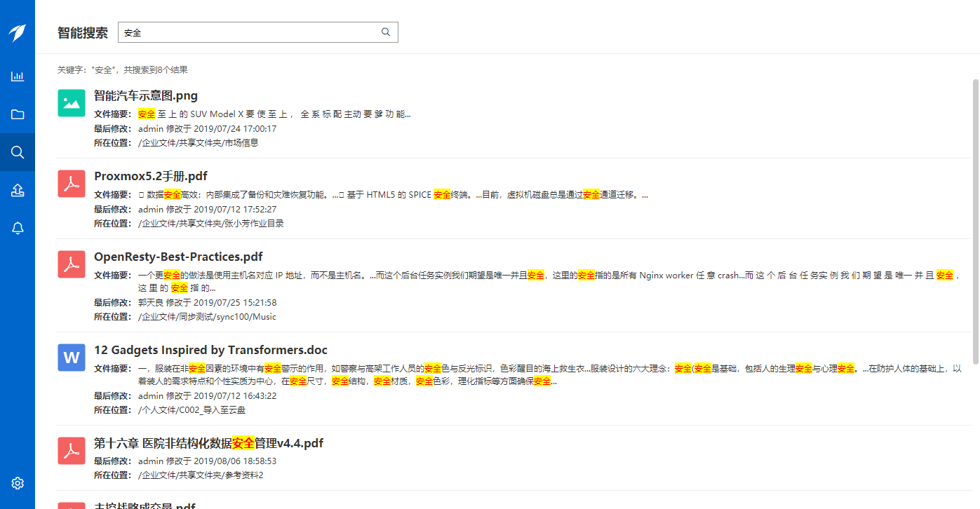This screenshot has height=509, width=980.
Task: Click the magnifier search button in search box
Action: (x=386, y=32)
